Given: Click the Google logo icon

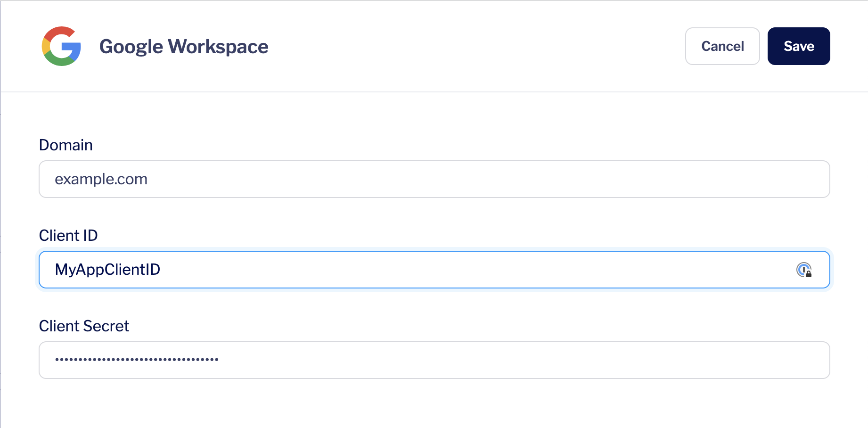Looking at the screenshot, I should [61, 46].
